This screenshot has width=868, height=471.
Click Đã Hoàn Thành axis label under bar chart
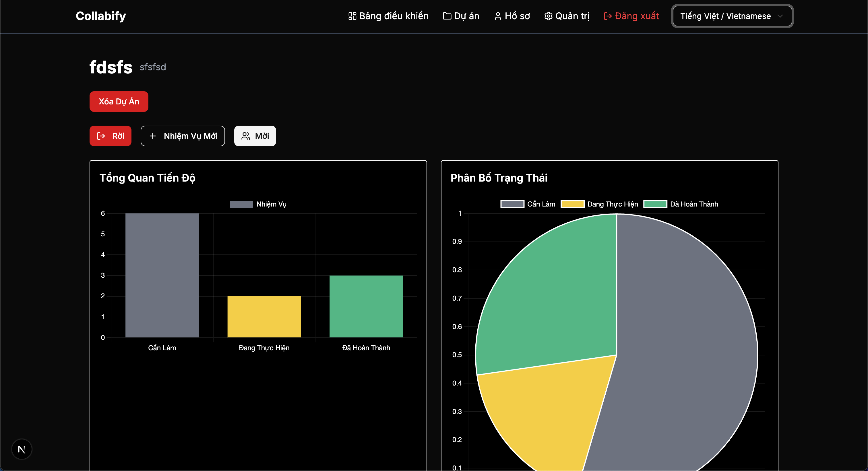pos(366,348)
